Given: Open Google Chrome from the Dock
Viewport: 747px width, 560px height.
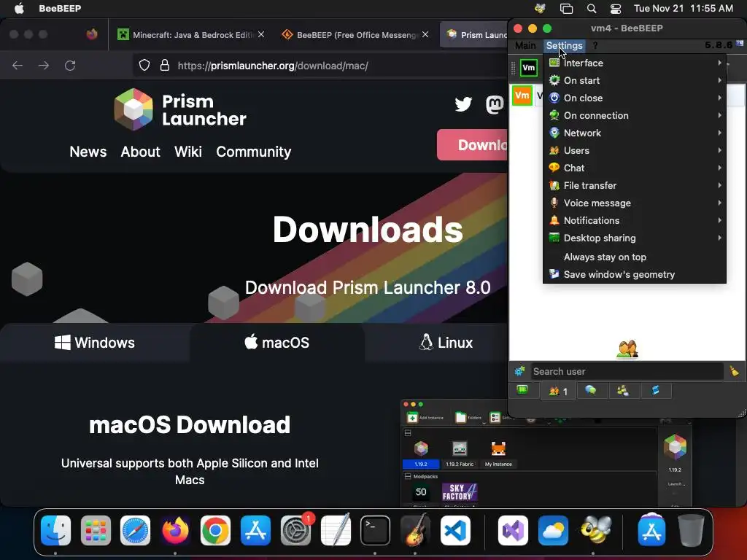Looking at the screenshot, I should click(215, 530).
